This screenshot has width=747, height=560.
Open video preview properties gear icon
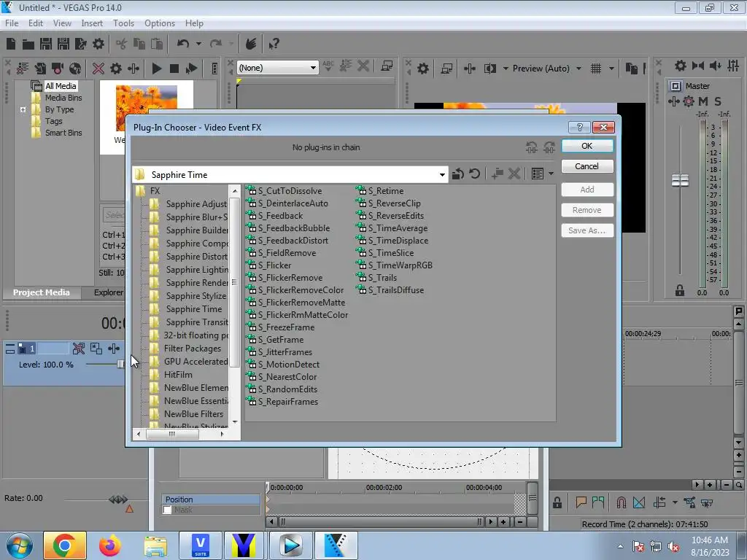click(422, 69)
